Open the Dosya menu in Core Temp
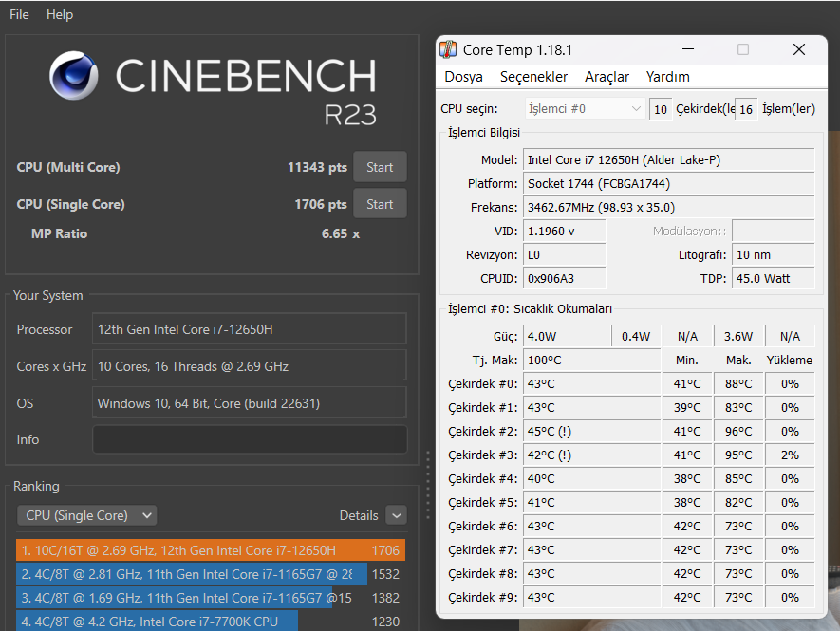This screenshot has height=631, width=840. (x=463, y=77)
